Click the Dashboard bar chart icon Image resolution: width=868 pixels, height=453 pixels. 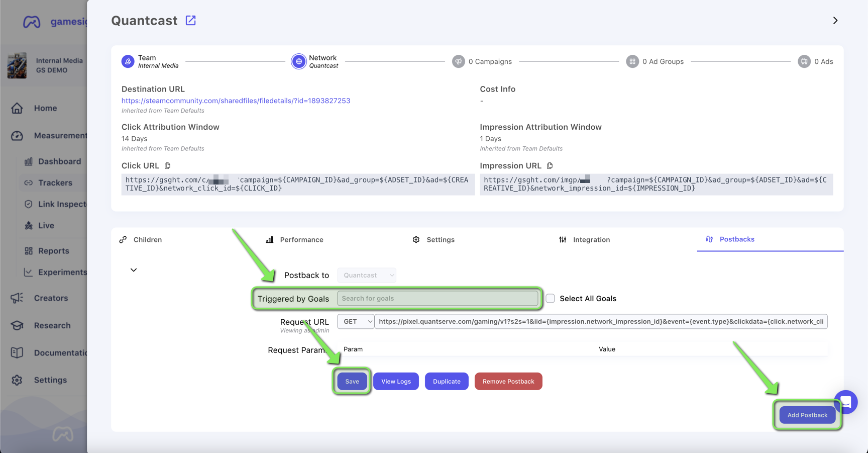[x=29, y=161]
